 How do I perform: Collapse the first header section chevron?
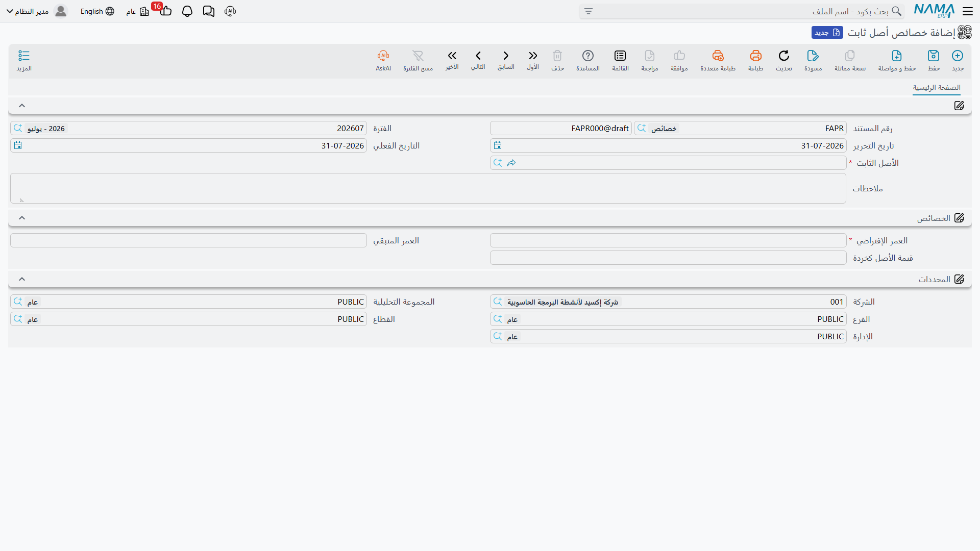coord(22,106)
